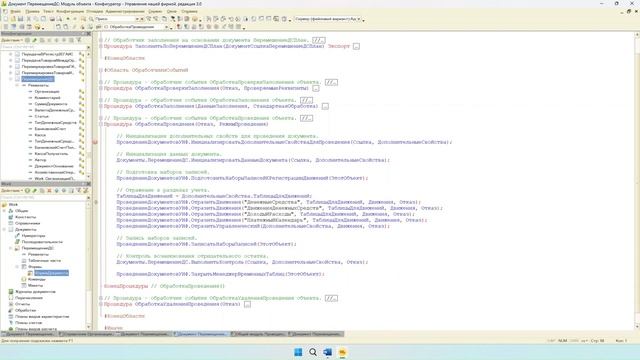Open the Поиск search combo box

(x=117, y=19)
